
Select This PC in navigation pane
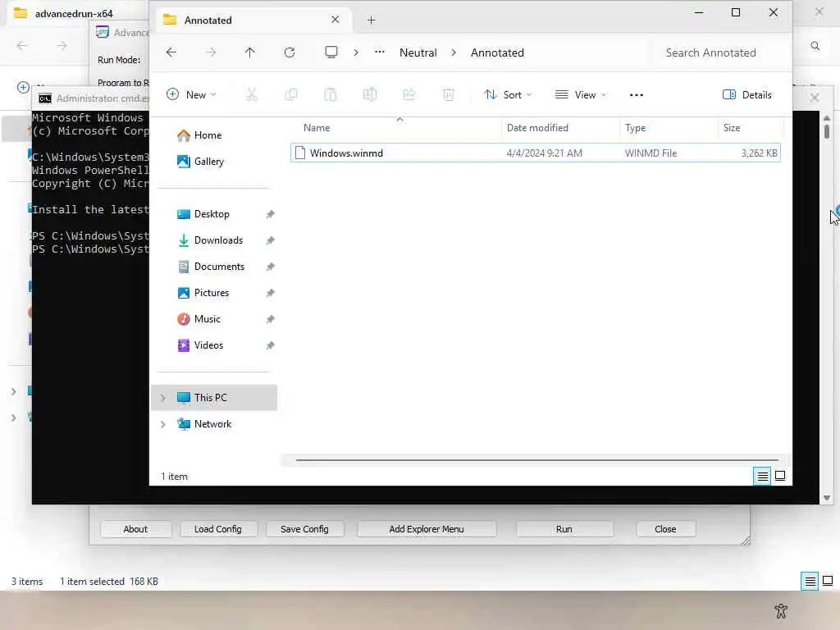pyautogui.click(x=214, y=398)
